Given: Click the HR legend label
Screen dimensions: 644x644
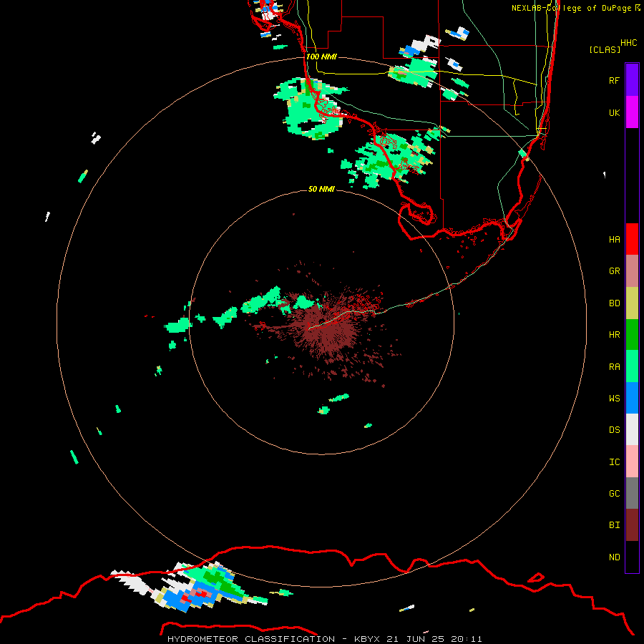Looking at the screenshot, I should [614, 335].
